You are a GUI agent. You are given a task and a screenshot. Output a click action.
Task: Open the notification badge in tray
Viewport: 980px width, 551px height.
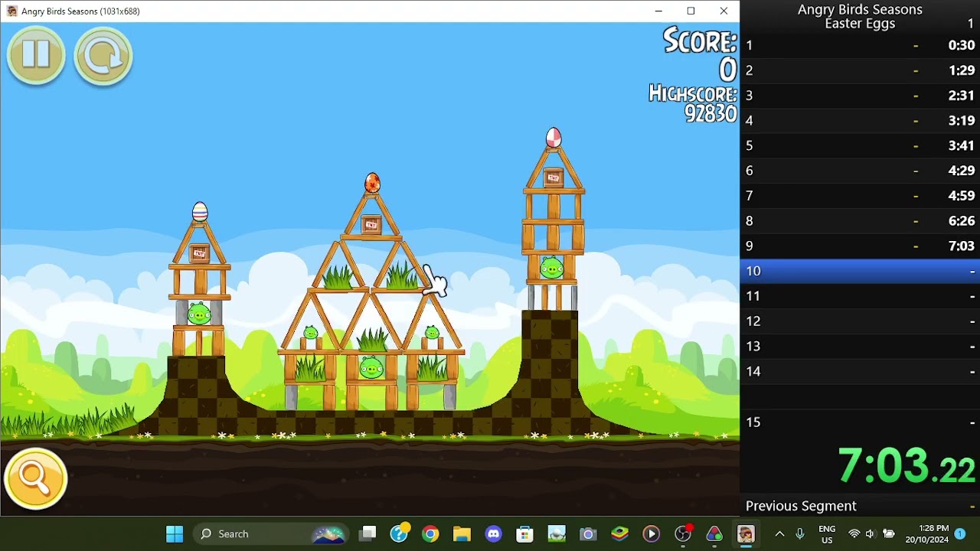[x=960, y=534]
